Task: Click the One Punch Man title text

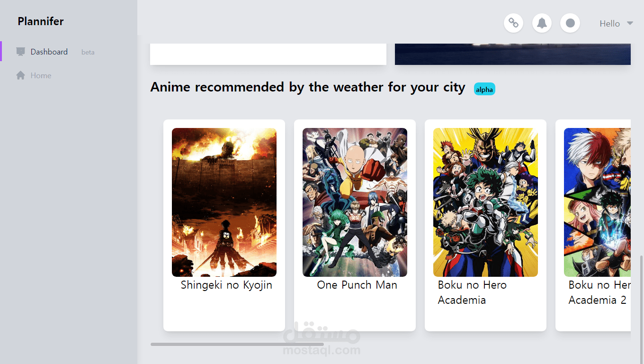Action: [357, 285]
